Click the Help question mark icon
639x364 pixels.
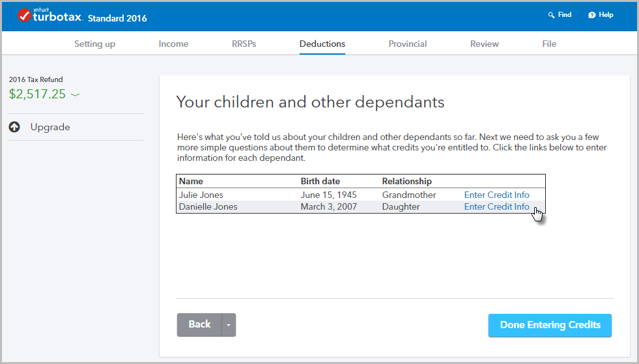click(591, 15)
